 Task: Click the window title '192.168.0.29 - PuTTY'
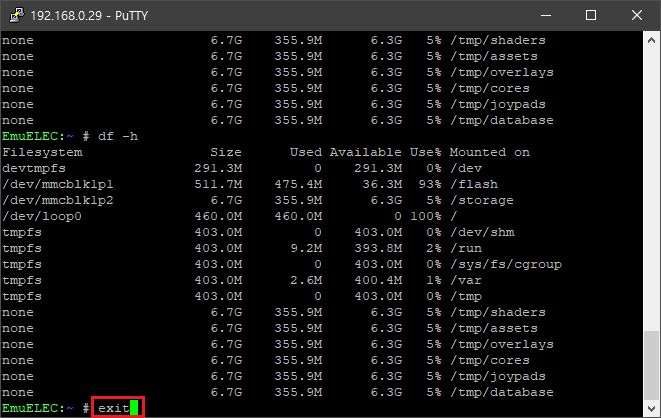[89, 16]
